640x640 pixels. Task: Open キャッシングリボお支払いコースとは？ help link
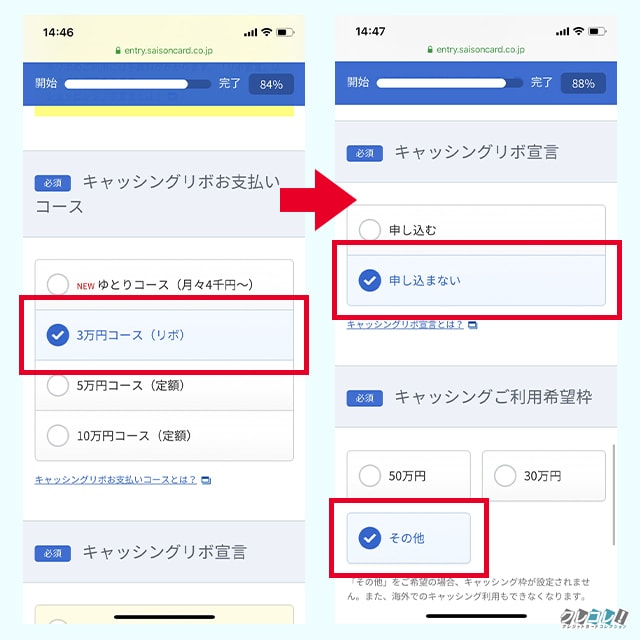click(116, 480)
